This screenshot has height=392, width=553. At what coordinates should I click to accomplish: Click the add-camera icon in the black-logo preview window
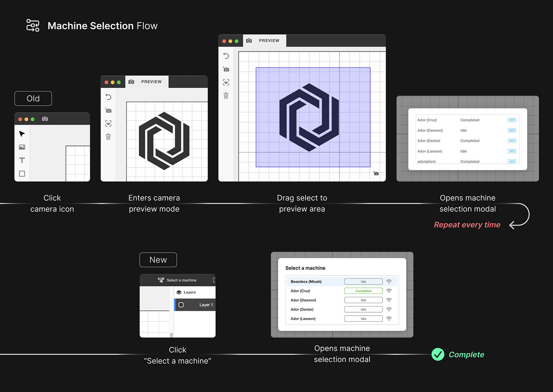click(109, 111)
